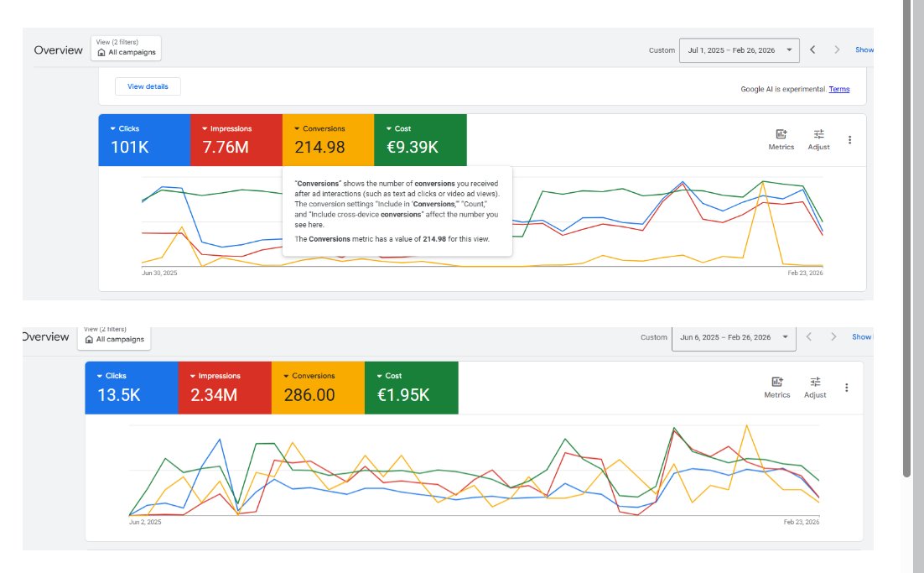Open Metrics icon in lower overview chart
Screen dimensions: 924x573
(776, 388)
